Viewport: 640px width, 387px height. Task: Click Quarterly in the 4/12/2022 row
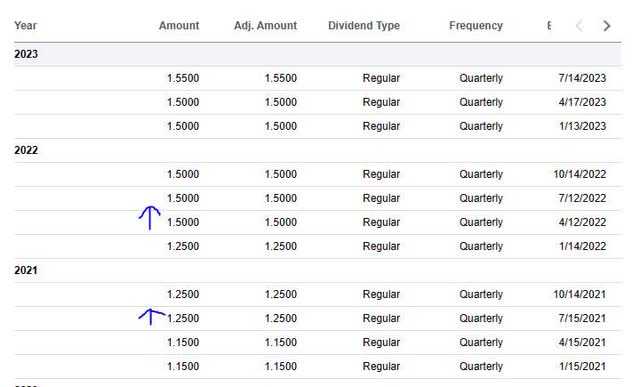(481, 222)
